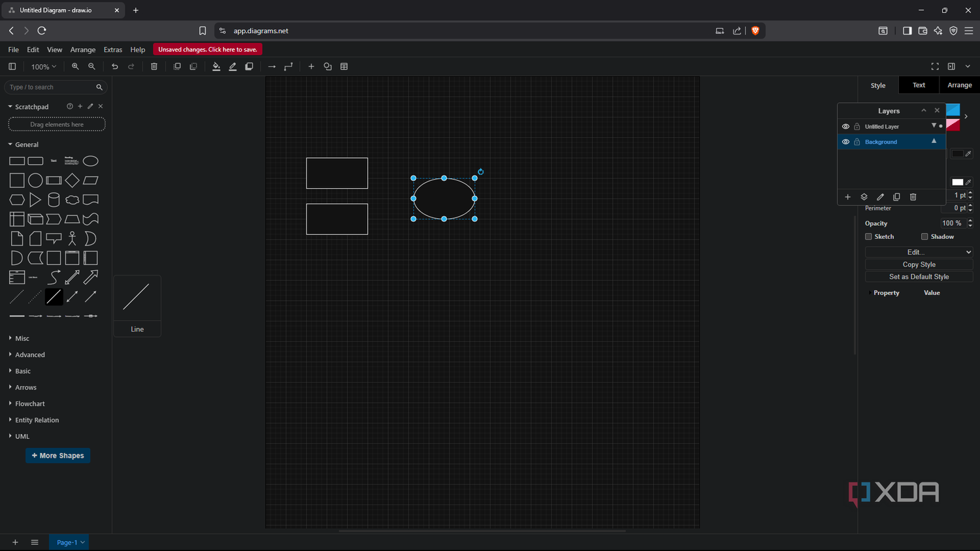Click the zoom out magnifier icon
This screenshot has height=551, width=980.
click(x=91, y=67)
